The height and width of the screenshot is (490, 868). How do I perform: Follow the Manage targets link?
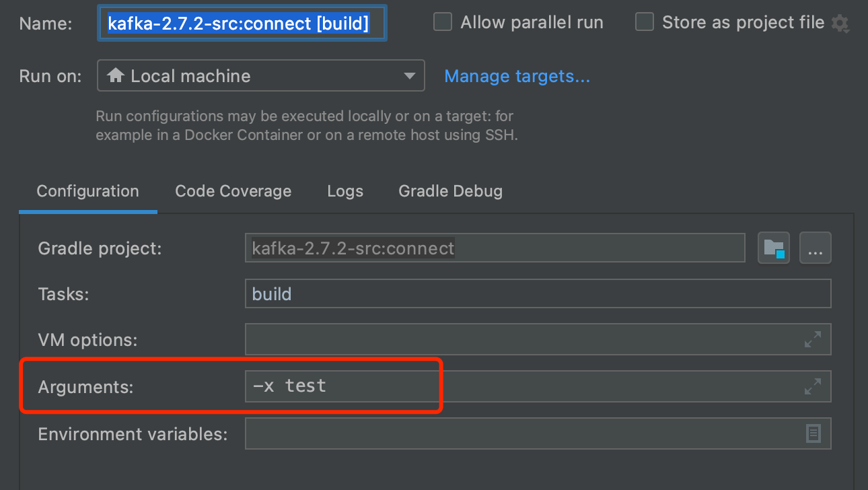[x=517, y=76]
